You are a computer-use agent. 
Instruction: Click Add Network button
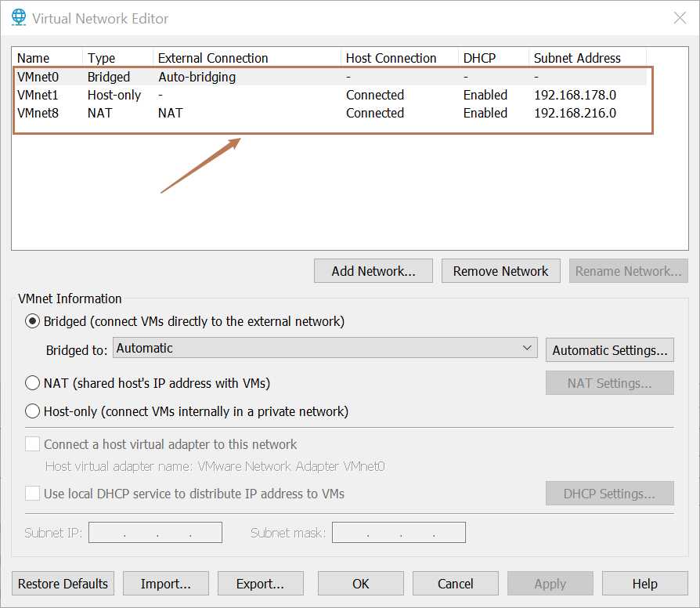point(373,271)
